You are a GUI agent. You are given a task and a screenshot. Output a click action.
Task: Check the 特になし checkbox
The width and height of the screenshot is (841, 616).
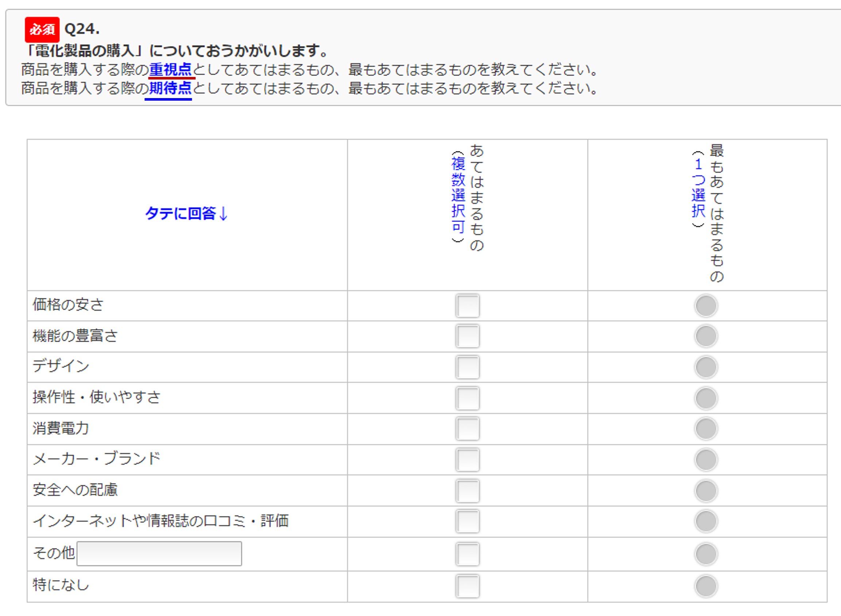pyautogui.click(x=468, y=586)
